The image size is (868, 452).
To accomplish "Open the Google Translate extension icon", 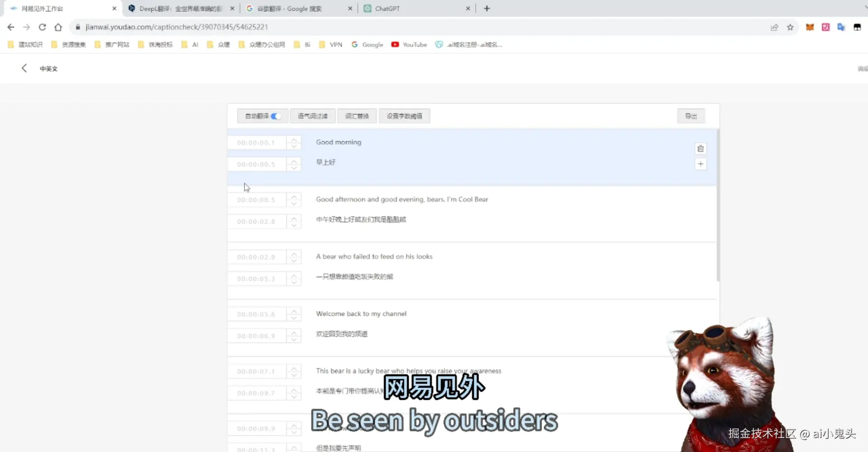I will (841, 27).
